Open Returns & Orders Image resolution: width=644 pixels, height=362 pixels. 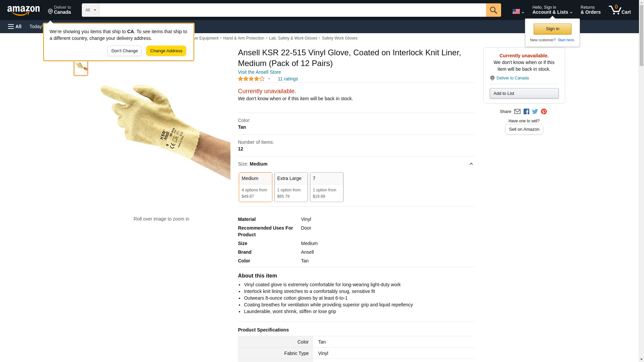[x=590, y=10]
